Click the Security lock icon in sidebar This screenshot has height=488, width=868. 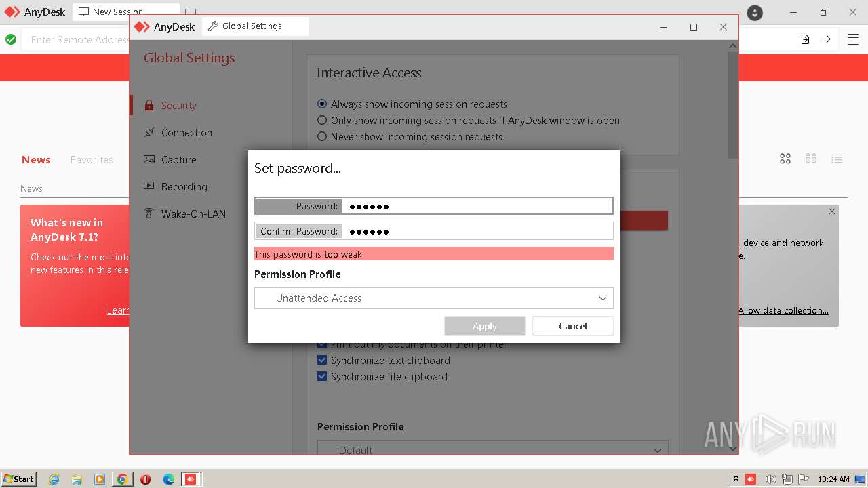pyautogui.click(x=149, y=105)
